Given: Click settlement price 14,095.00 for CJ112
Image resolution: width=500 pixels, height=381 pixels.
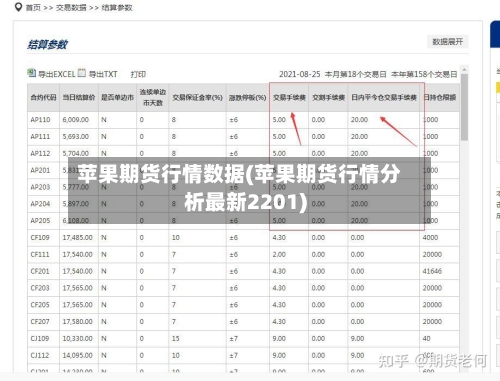Looking at the screenshot, I should (x=77, y=355).
